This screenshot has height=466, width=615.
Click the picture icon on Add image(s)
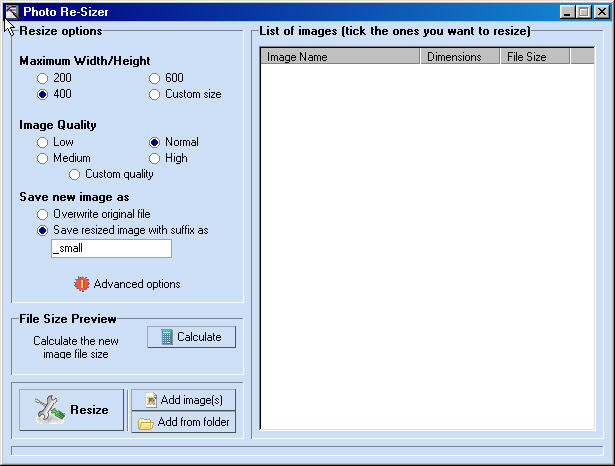click(x=151, y=400)
